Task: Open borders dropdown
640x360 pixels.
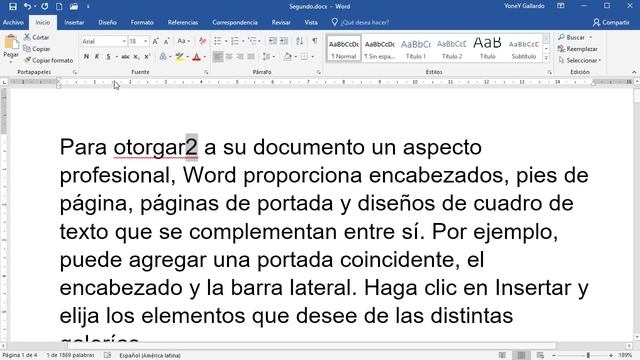Action: coord(313,57)
